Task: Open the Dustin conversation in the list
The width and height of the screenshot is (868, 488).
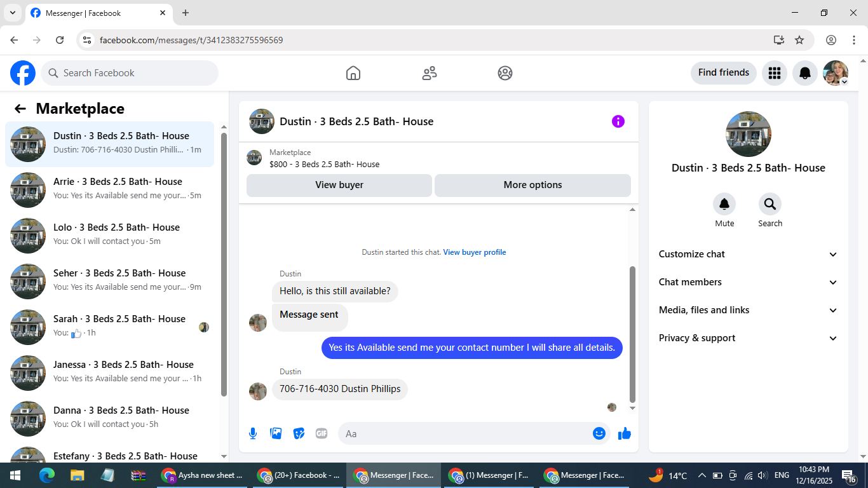Action: tap(110, 144)
